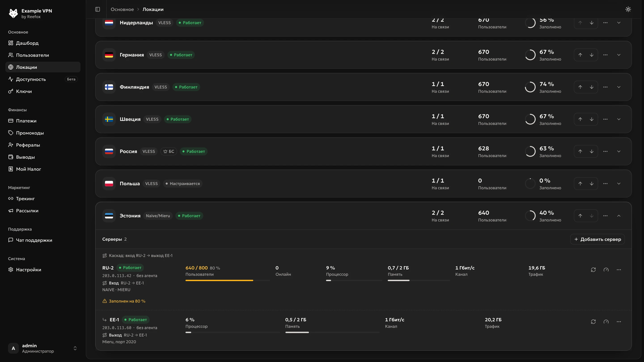
Task: Open the admin account switcher
Action: tap(43, 348)
